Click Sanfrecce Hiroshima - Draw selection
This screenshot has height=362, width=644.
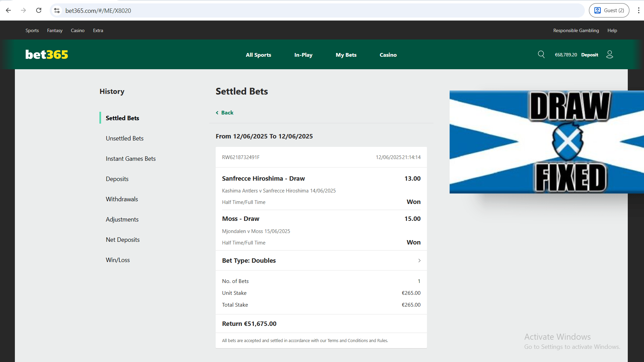point(263,179)
